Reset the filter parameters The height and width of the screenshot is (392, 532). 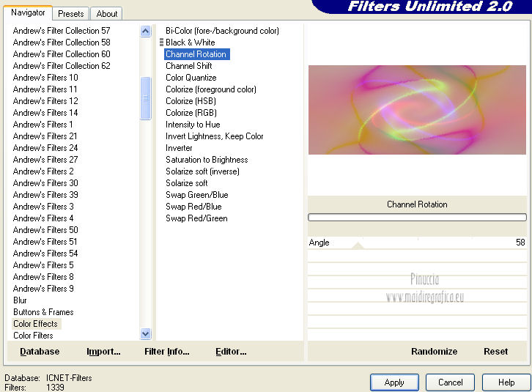495,351
